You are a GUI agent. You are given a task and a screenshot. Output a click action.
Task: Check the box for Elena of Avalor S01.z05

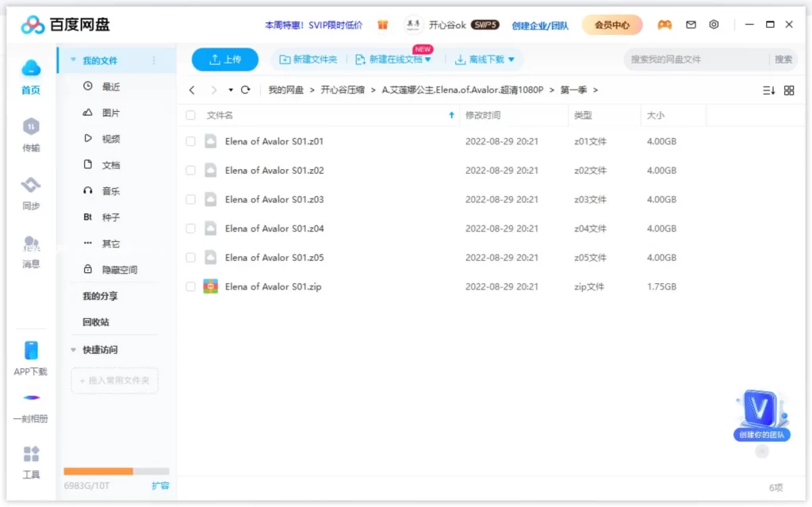click(190, 257)
